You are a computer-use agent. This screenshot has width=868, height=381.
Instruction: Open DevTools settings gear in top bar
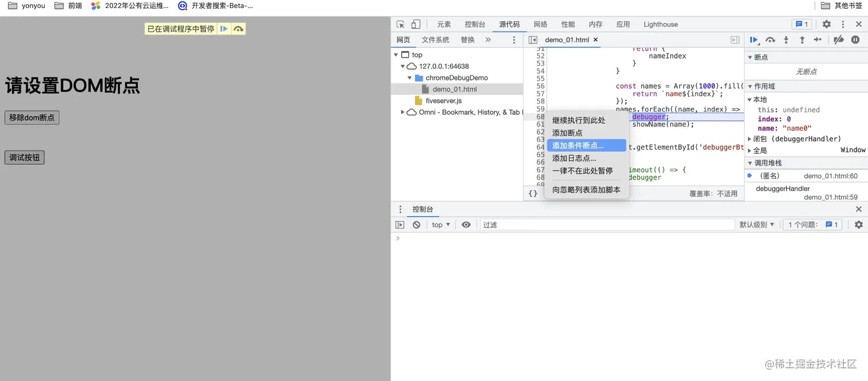tap(827, 24)
